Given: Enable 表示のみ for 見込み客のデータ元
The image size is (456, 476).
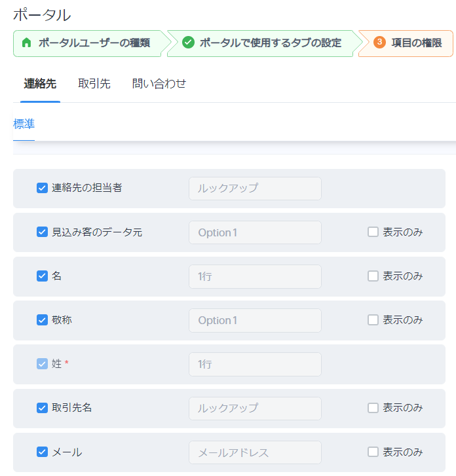Looking at the screenshot, I should tap(373, 232).
